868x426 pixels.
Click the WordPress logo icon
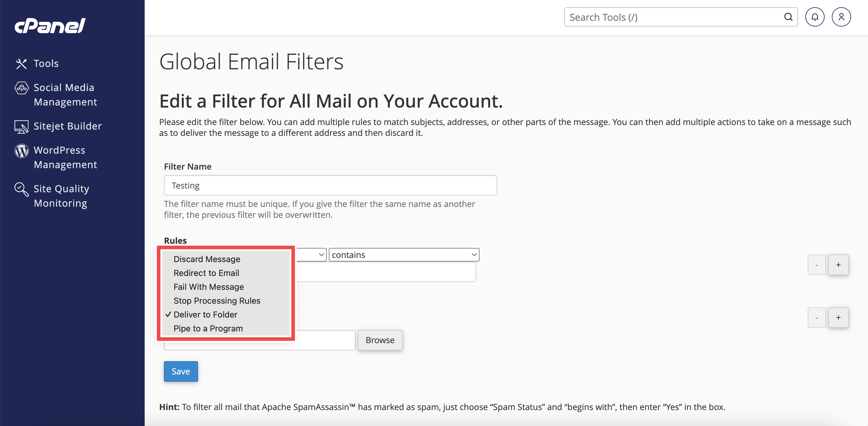22,151
